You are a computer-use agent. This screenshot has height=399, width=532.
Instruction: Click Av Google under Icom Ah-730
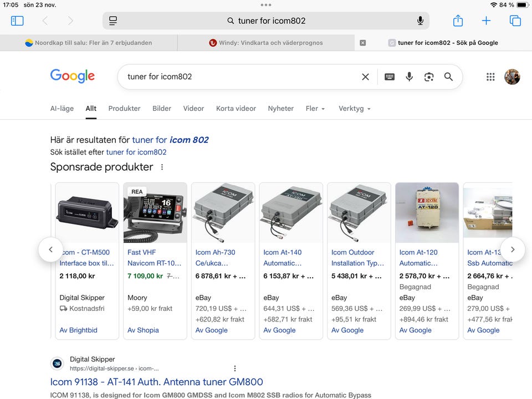(x=211, y=330)
